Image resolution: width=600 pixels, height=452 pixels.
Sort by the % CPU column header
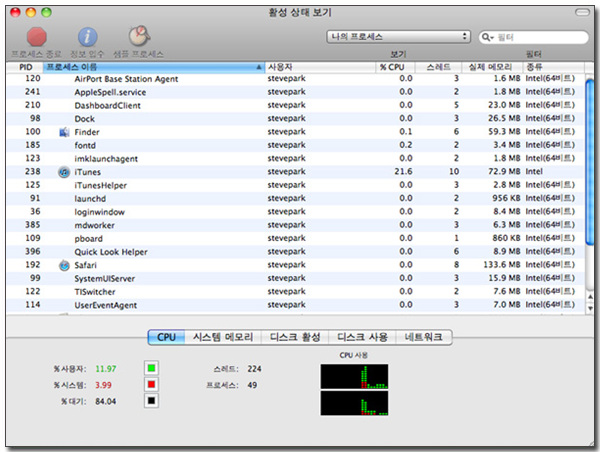point(395,67)
